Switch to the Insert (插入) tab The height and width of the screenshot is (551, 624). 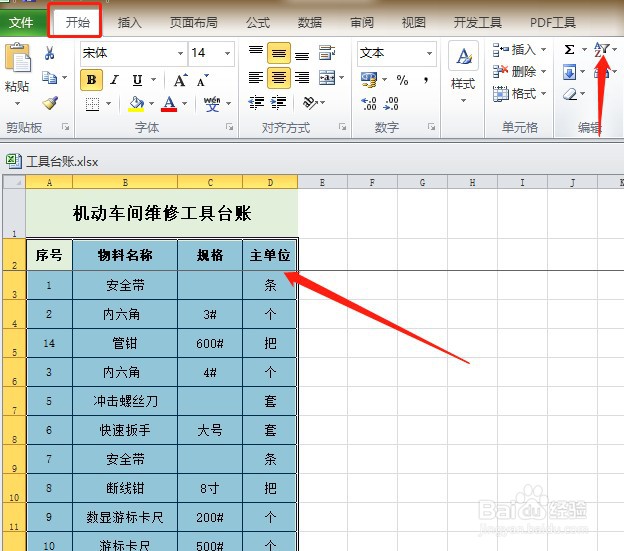pos(130,23)
